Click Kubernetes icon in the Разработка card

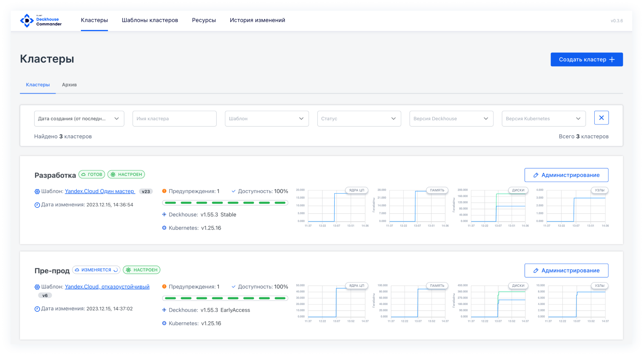click(x=164, y=228)
